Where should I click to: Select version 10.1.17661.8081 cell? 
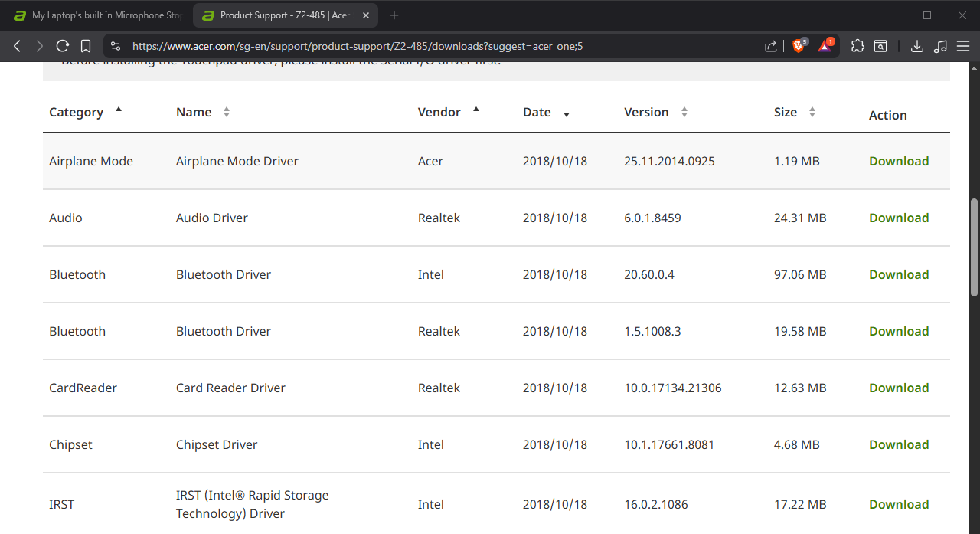669,444
